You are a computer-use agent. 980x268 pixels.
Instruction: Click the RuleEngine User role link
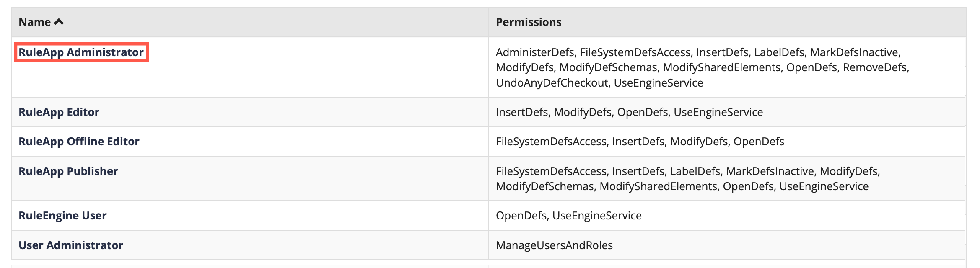click(62, 215)
